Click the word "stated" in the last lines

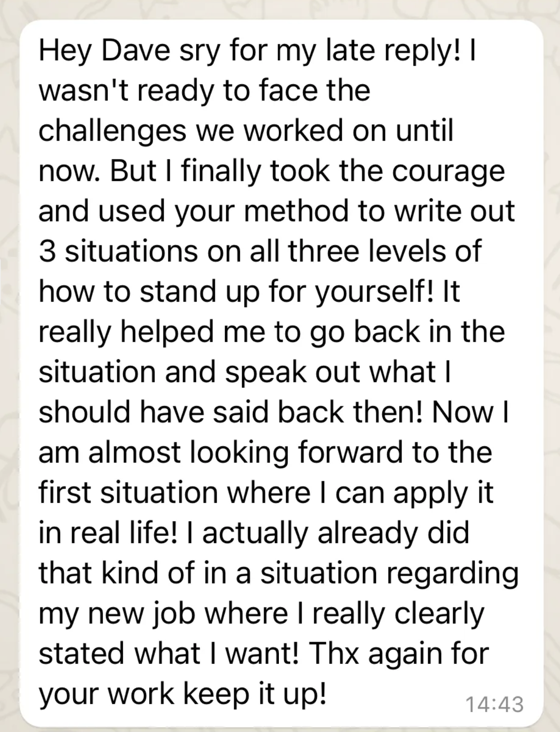[81, 654]
